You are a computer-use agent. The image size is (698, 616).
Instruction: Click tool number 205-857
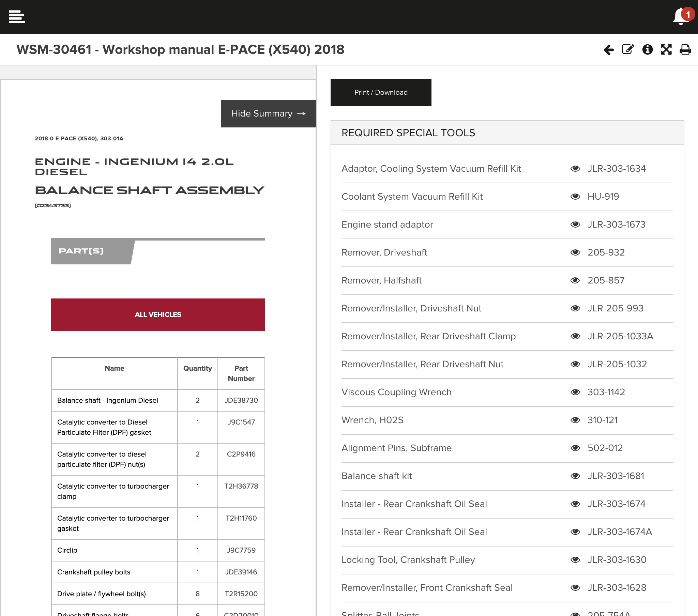coord(606,281)
